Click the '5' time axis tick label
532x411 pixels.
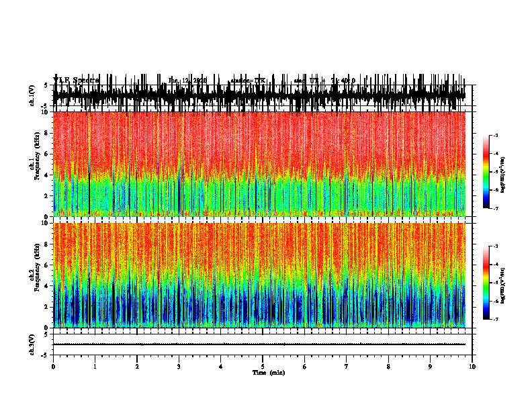(263, 367)
